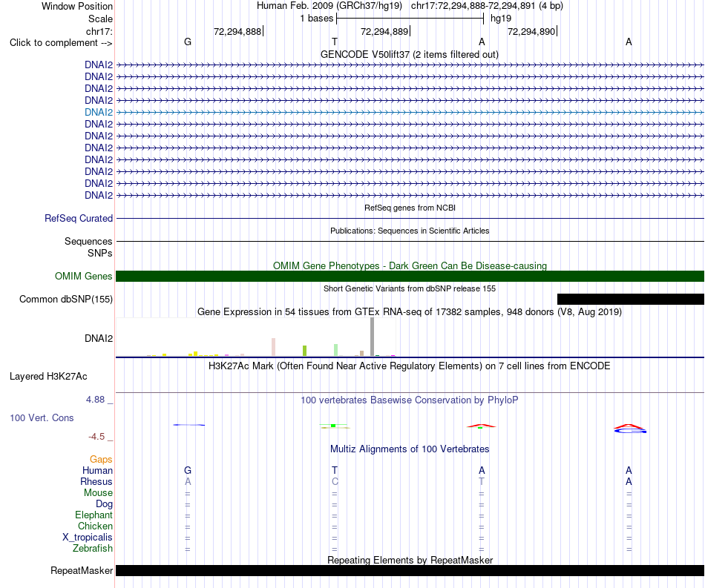Click the 4.88 upper PhyloP scale value
Image resolution: width=705 pixels, height=588 pixels.
coord(95,400)
